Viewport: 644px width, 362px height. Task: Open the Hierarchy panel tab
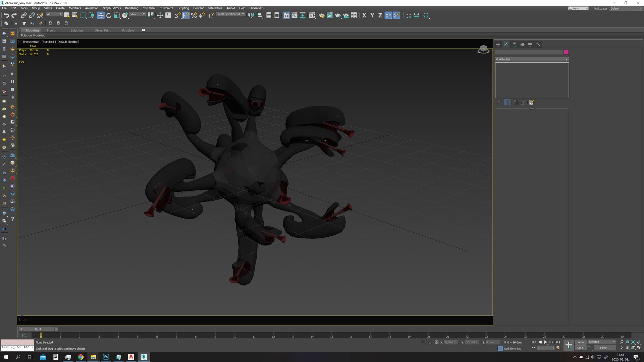[x=514, y=45]
